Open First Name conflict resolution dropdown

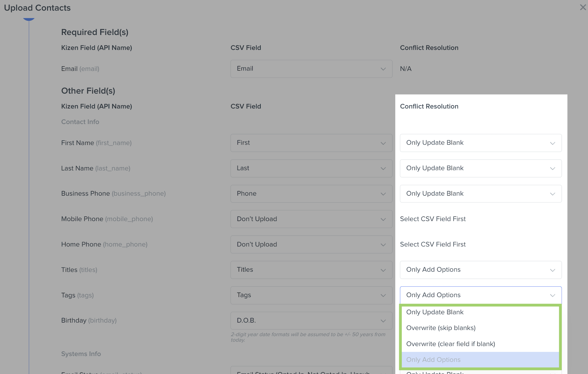pyautogui.click(x=480, y=143)
